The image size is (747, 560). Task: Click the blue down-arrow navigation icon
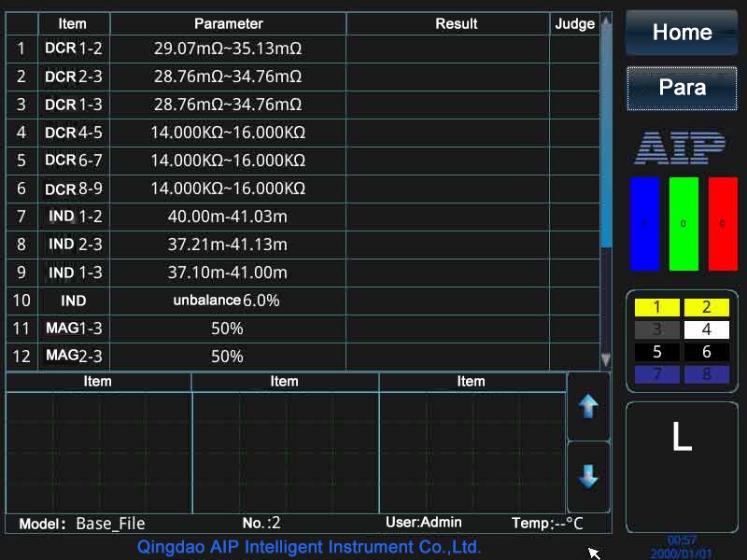(x=588, y=478)
